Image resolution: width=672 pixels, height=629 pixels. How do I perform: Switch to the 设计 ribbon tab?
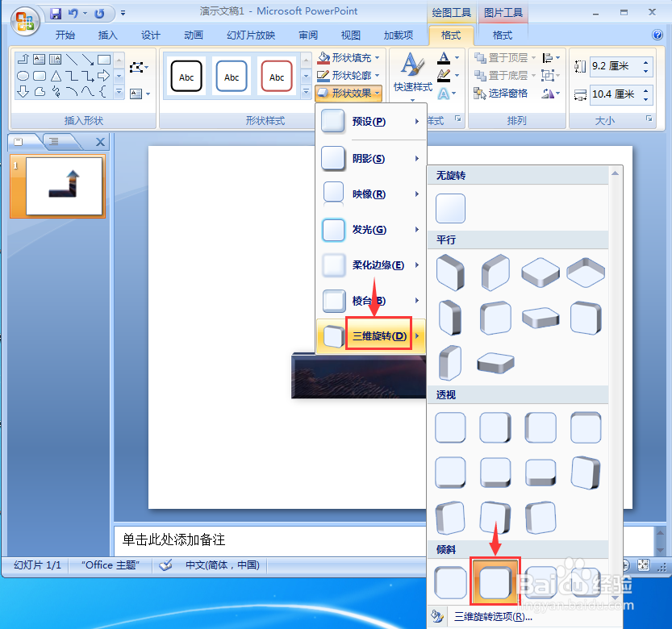[151, 35]
